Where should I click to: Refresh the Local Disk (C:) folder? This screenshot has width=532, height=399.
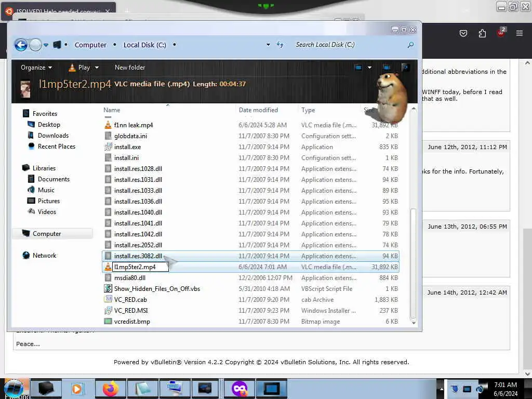click(280, 45)
